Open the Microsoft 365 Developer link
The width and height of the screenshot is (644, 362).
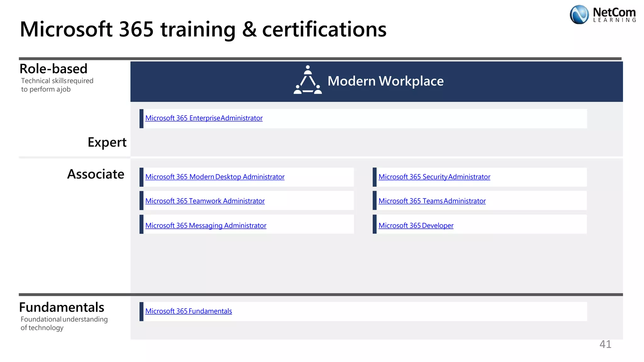416,226
